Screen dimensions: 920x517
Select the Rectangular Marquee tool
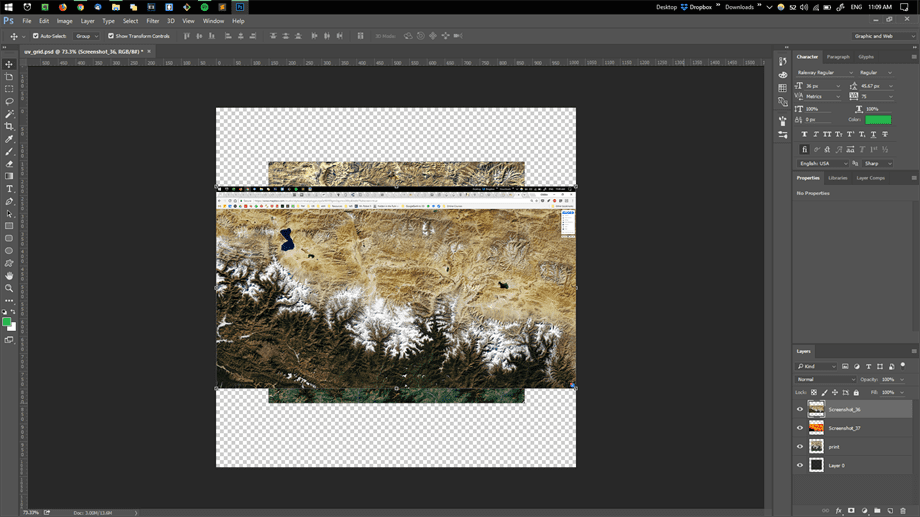pyautogui.click(x=9, y=89)
